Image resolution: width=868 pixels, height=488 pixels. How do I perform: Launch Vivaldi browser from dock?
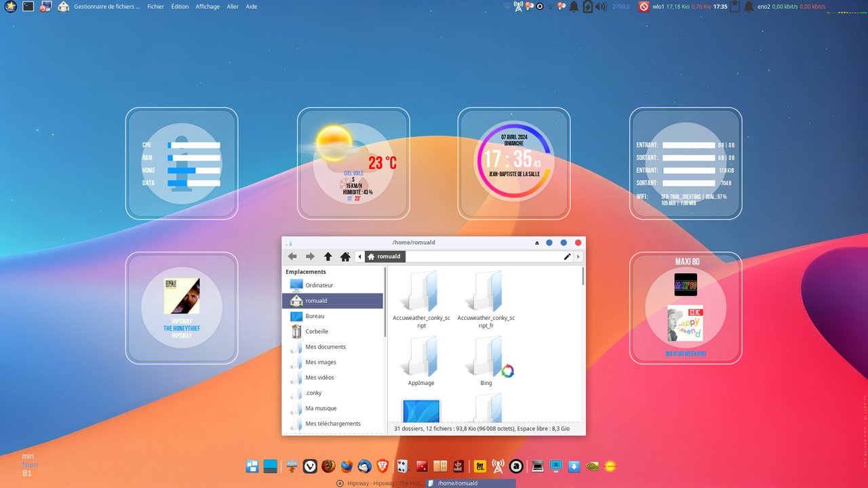310,466
